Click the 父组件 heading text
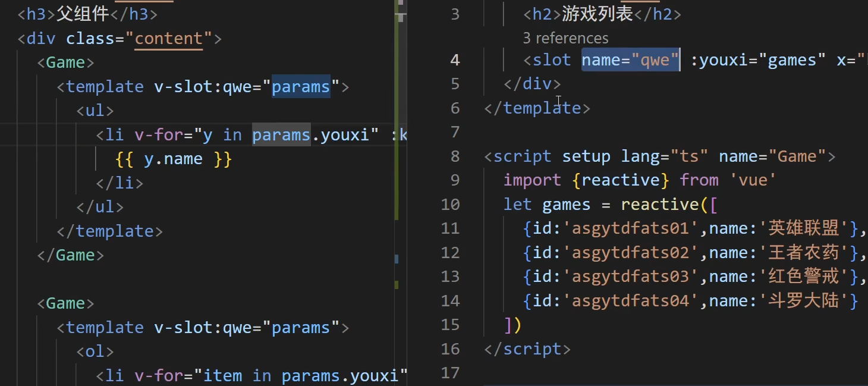This screenshot has height=386, width=868. point(83,14)
